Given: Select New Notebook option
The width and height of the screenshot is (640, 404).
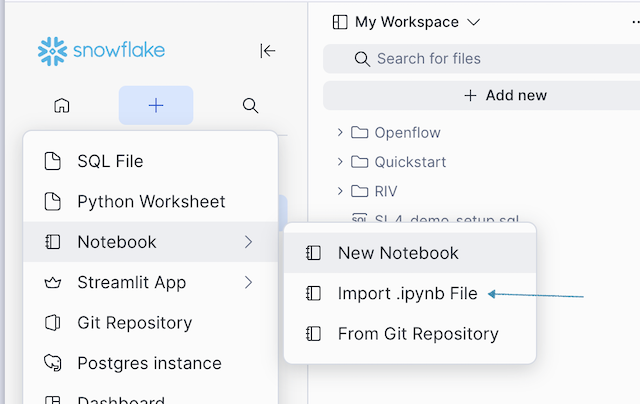Looking at the screenshot, I should (x=398, y=253).
